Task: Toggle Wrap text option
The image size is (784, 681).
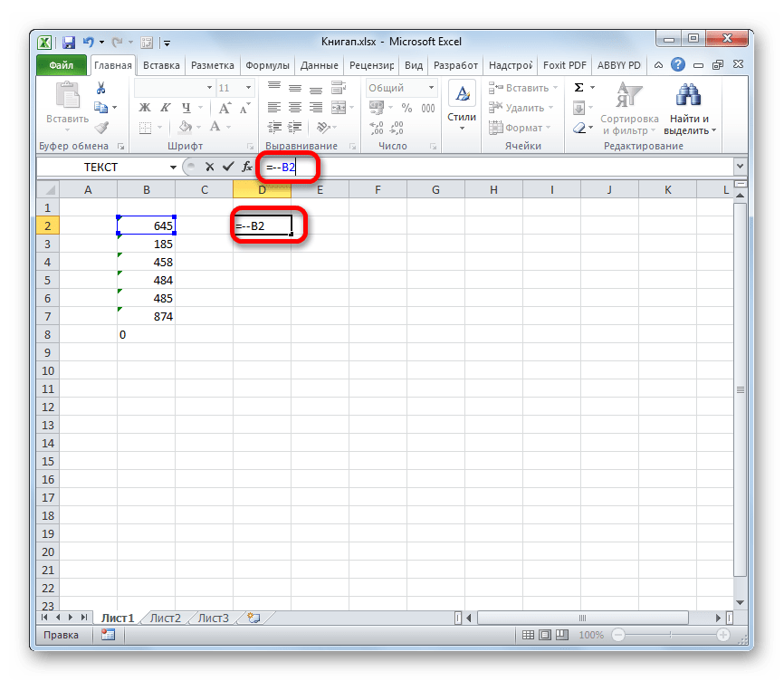Action: click(x=339, y=88)
